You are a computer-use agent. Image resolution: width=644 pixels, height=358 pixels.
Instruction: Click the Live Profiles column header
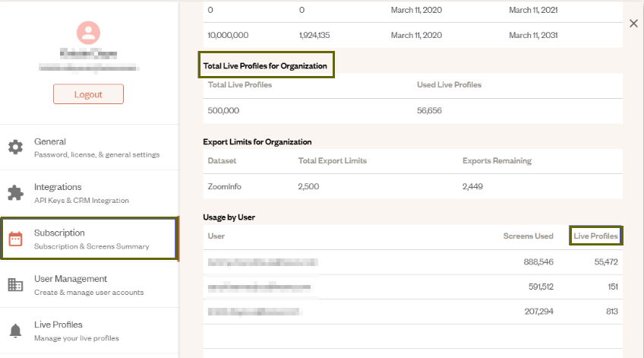pyautogui.click(x=595, y=236)
